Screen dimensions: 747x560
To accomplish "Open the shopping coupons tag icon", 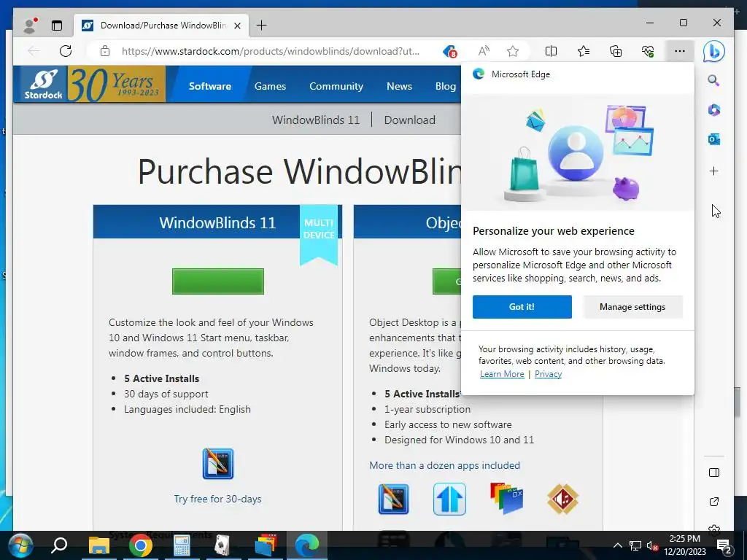I will tap(449, 51).
